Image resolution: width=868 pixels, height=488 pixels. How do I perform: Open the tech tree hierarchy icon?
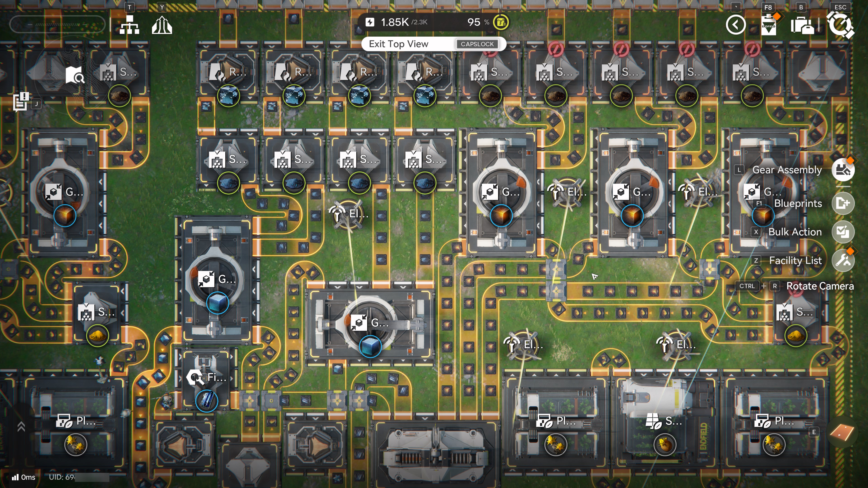[x=129, y=25]
